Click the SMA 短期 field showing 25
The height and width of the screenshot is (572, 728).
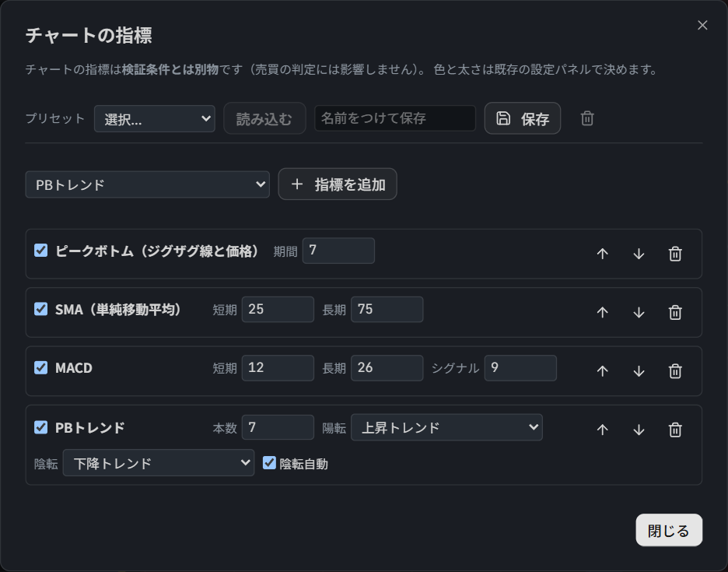(x=278, y=309)
